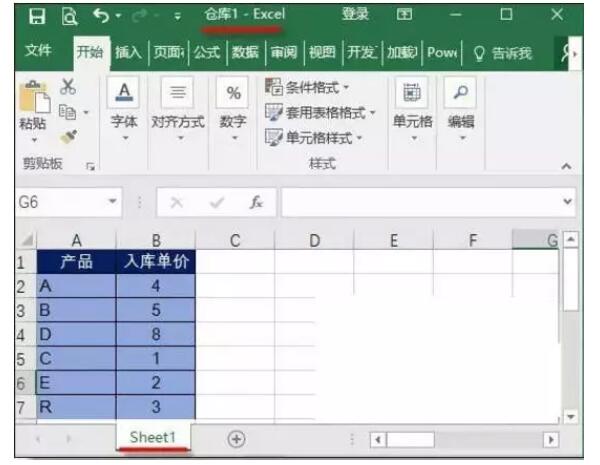
Task: Expand the 粘贴 options arrow
Action: coord(34,140)
